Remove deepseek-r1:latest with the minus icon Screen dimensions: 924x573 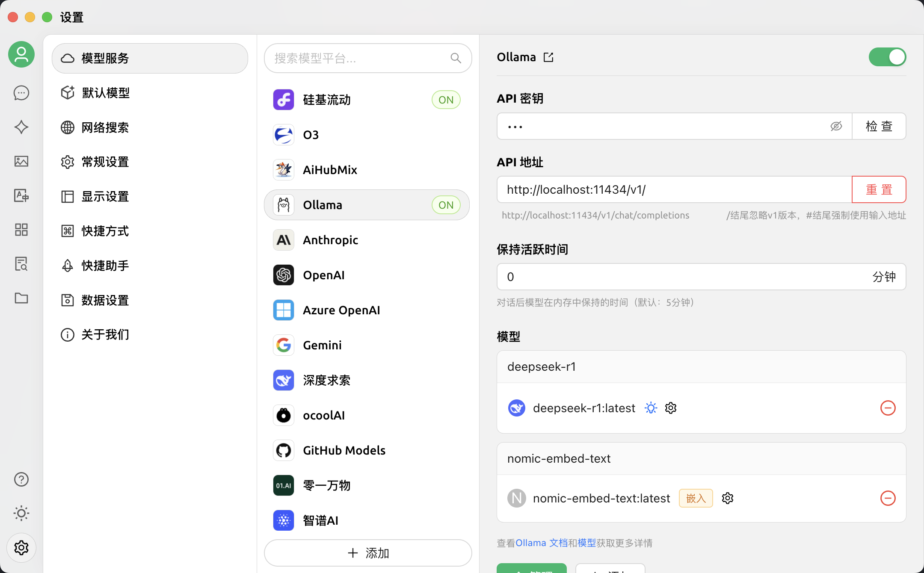888,408
